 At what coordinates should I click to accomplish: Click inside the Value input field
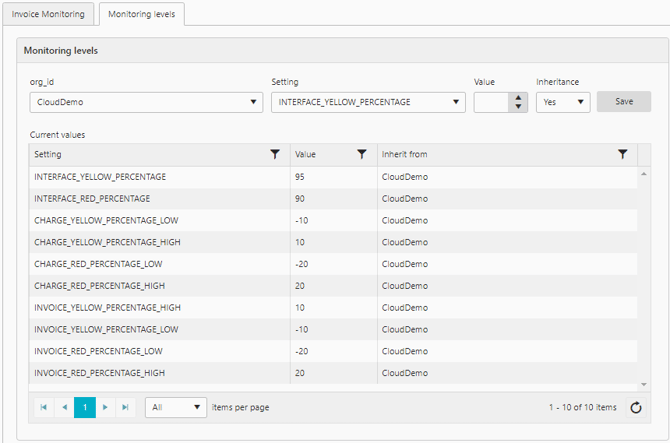[x=491, y=102]
